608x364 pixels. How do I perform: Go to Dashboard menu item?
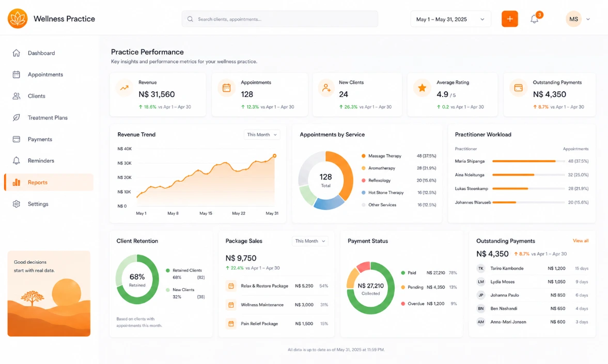(49, 53)
